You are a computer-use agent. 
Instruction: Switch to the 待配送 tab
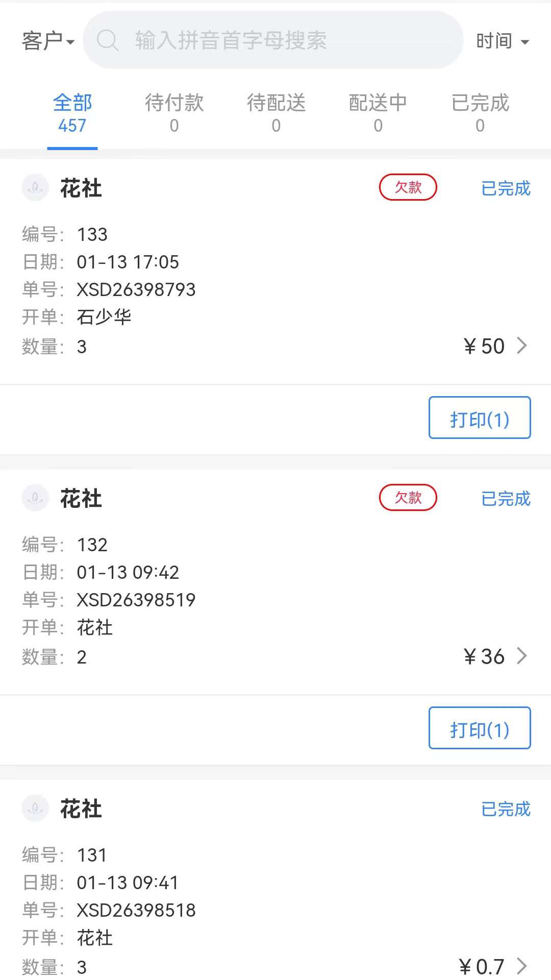[x=276, y=113]
